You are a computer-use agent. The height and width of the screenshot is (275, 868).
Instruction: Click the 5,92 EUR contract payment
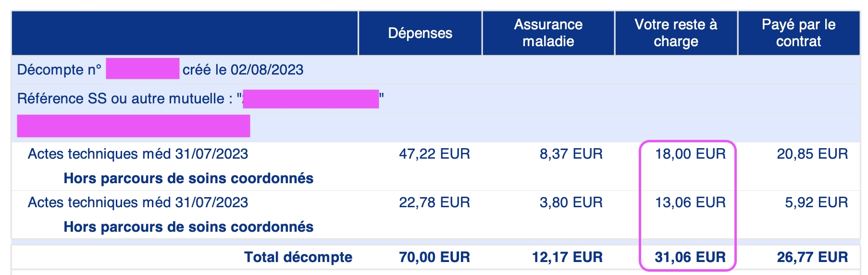point(816,202)
